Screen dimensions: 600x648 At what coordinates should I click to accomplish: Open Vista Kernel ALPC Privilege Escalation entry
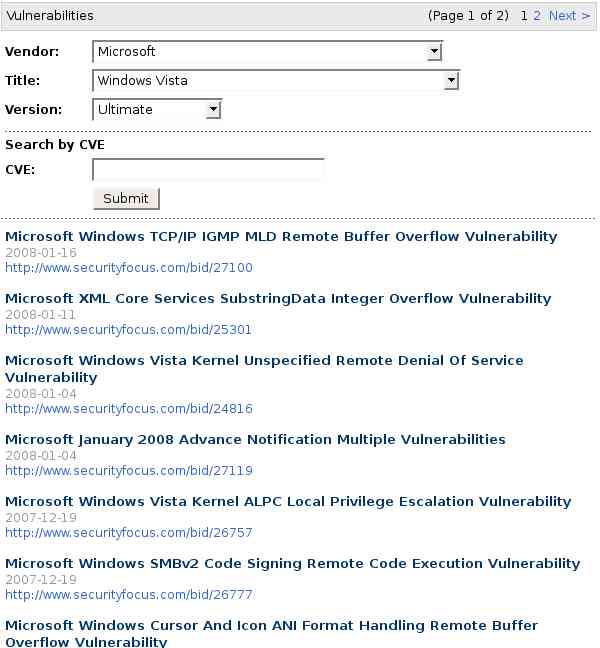click(x=288, y=502)
